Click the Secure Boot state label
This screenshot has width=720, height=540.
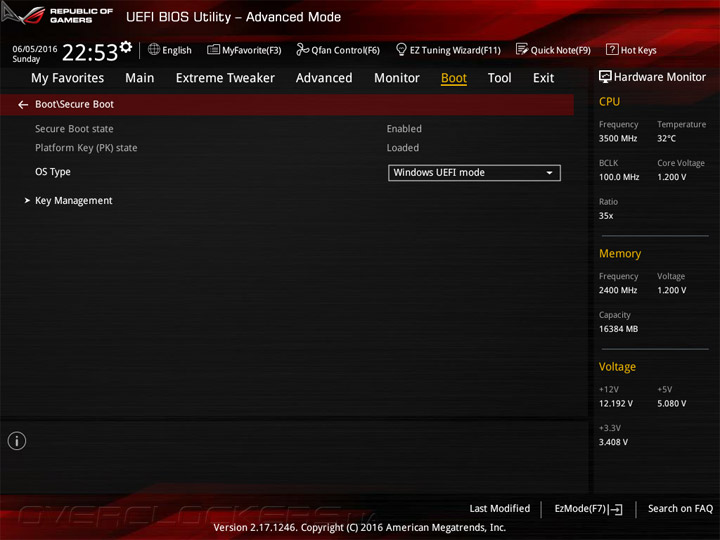pos(74,129)
